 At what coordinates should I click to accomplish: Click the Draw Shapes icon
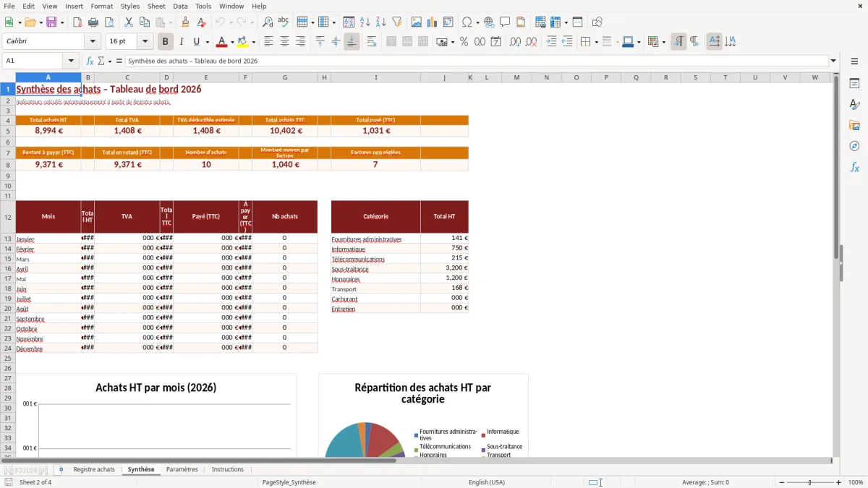point(597,22)
